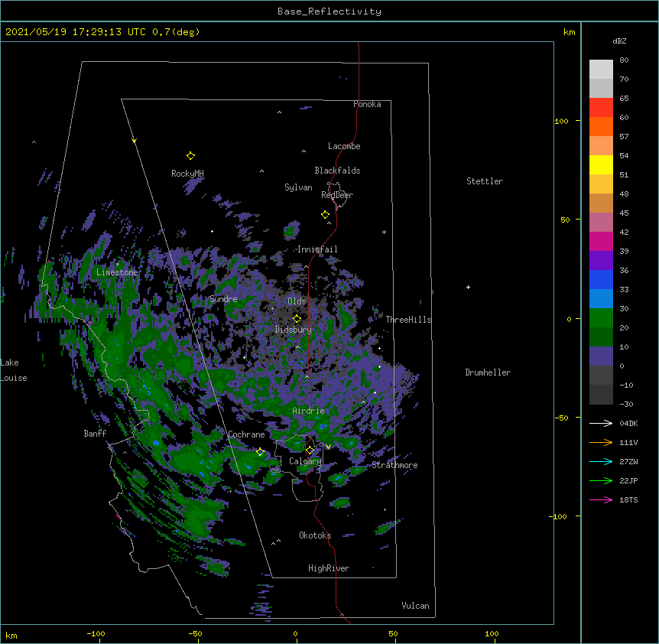The height and width of the screenshot is (644, 659).
Task: Pick the light gray 70-80 dBZ swatch
Action: pyautogui.click(x=601, y=69)
